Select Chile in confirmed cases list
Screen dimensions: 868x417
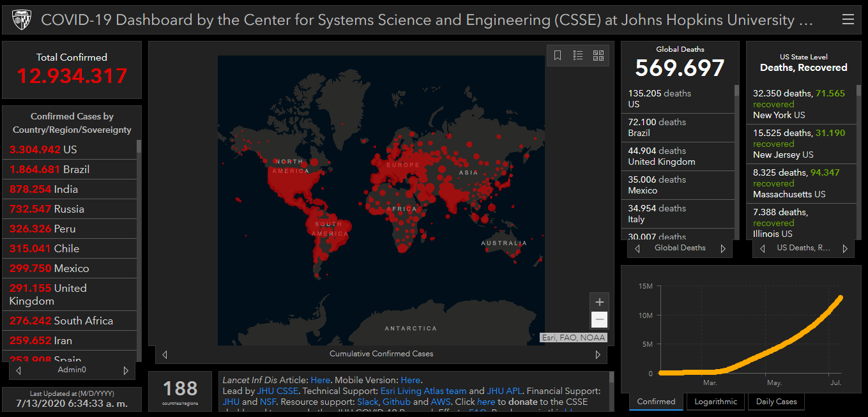click(x=70, y=248)
